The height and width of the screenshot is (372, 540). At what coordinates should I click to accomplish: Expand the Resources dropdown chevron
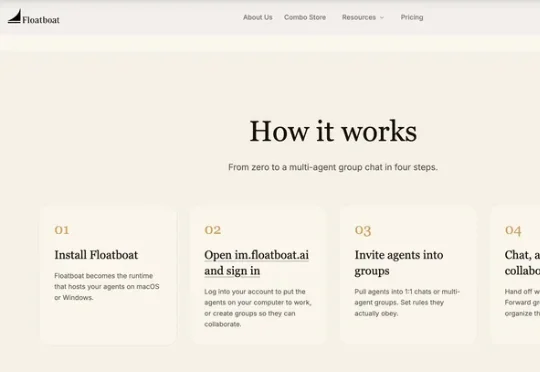click(382, 18)
